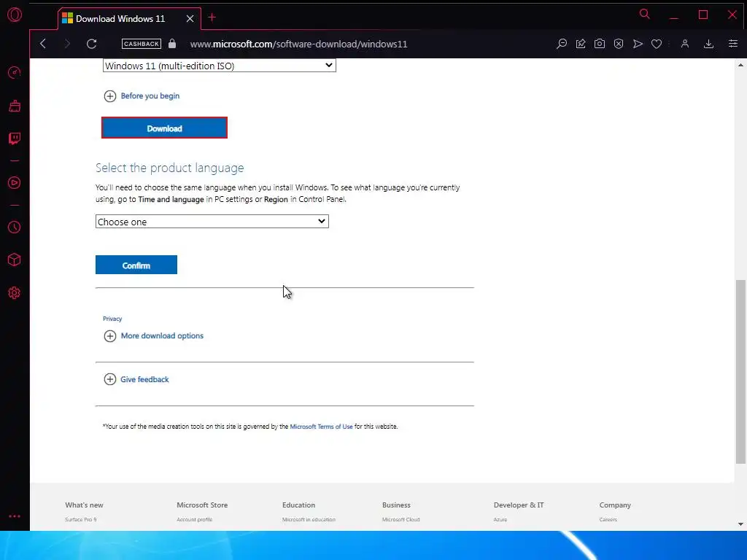
Task: Open the Opera menu logo
Action: point(15,15)
